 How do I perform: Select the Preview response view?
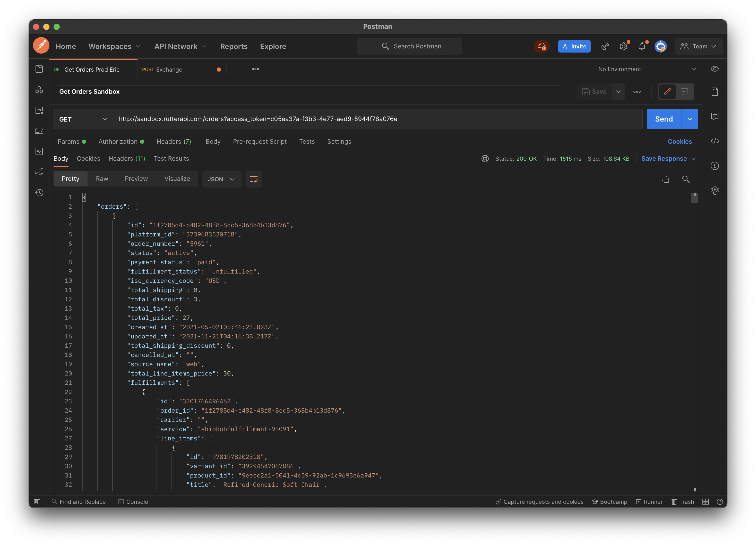click(136, 179)
